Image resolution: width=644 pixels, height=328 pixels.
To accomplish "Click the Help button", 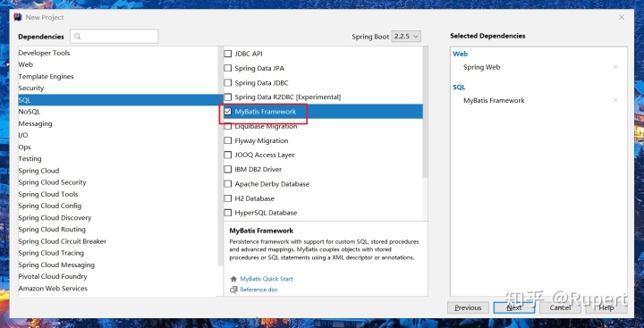I will point(606,307).
